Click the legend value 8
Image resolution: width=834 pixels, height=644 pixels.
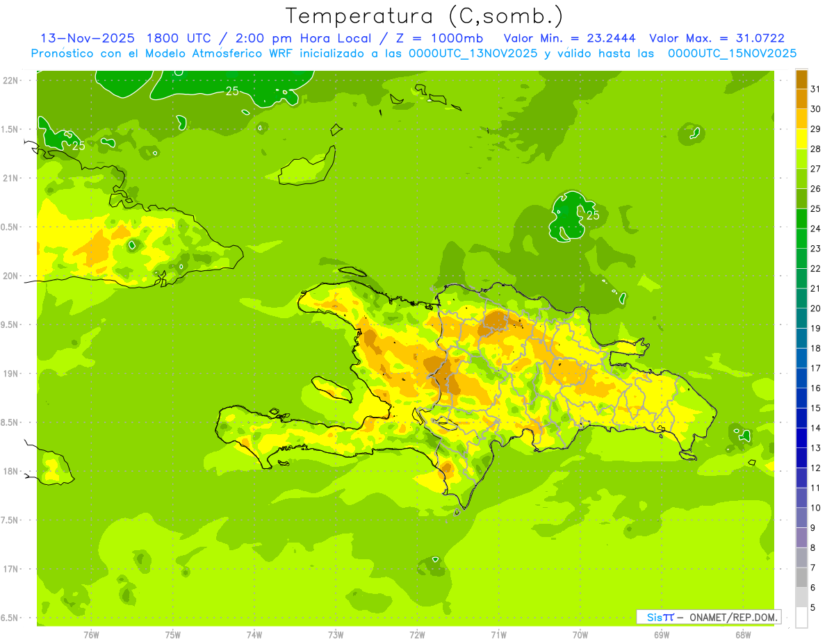813,548
